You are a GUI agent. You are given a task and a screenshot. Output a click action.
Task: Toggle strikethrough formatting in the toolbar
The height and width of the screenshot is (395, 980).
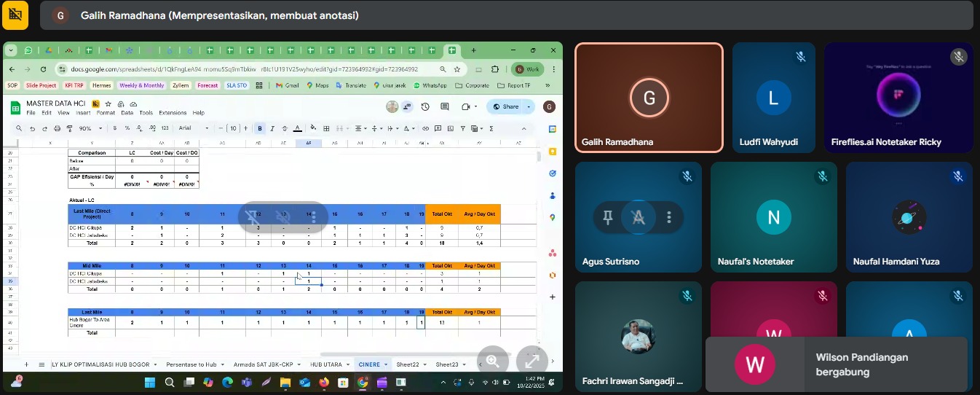coord(284,128)
